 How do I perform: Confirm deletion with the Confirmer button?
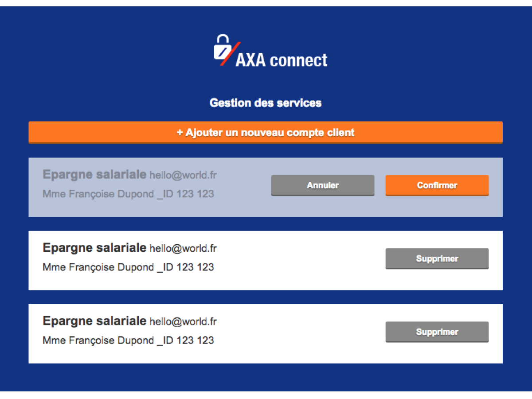click(437, 185)
